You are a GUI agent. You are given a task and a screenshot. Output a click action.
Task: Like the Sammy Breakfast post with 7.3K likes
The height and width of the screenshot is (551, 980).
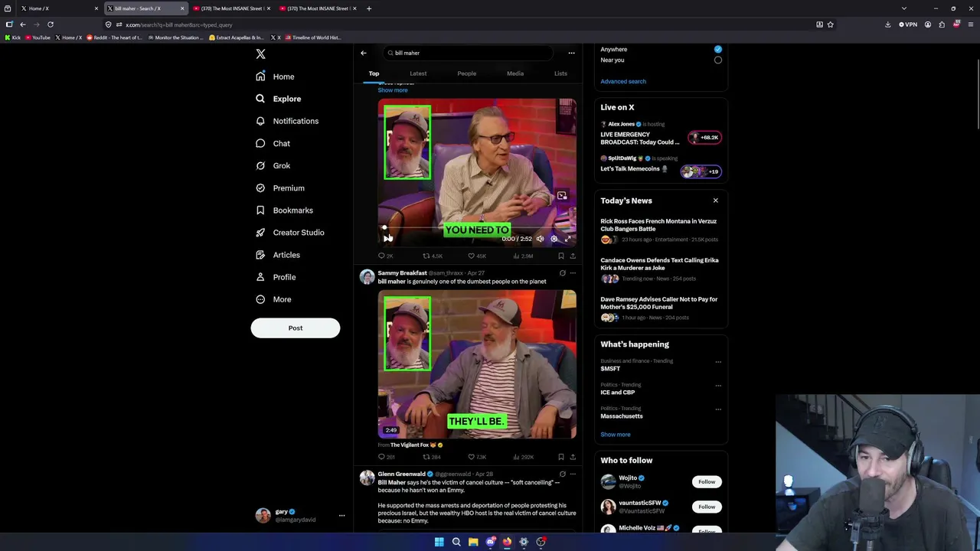[476, 457]
